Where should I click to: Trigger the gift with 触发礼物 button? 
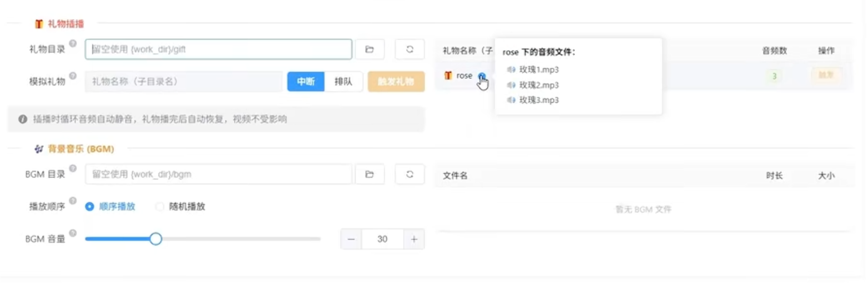coord(396,82)
